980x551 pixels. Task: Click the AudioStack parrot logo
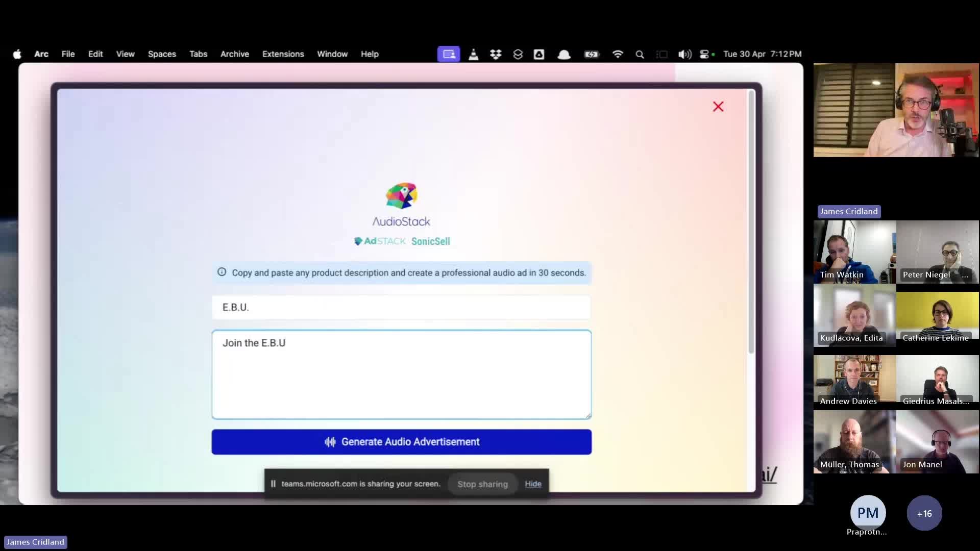click(402, 196)
